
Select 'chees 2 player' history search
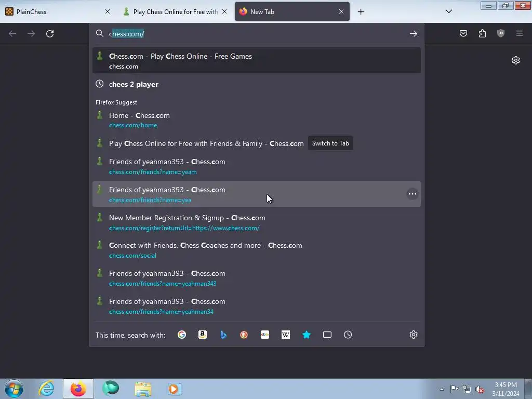(257, 84)
